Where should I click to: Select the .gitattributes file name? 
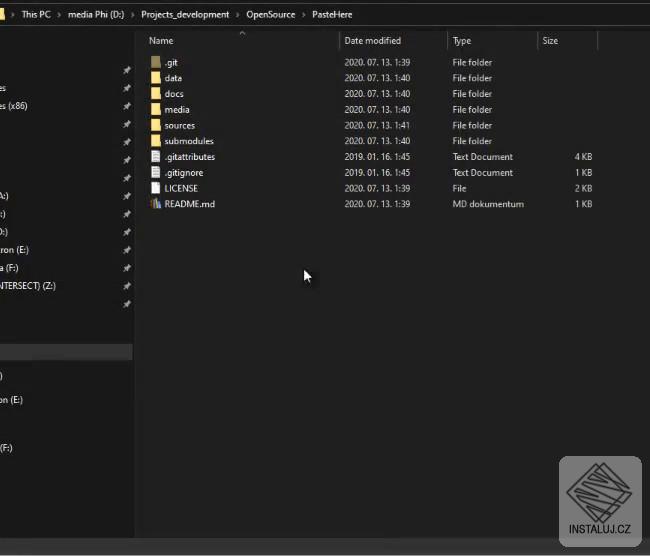[x=189, y=157]
